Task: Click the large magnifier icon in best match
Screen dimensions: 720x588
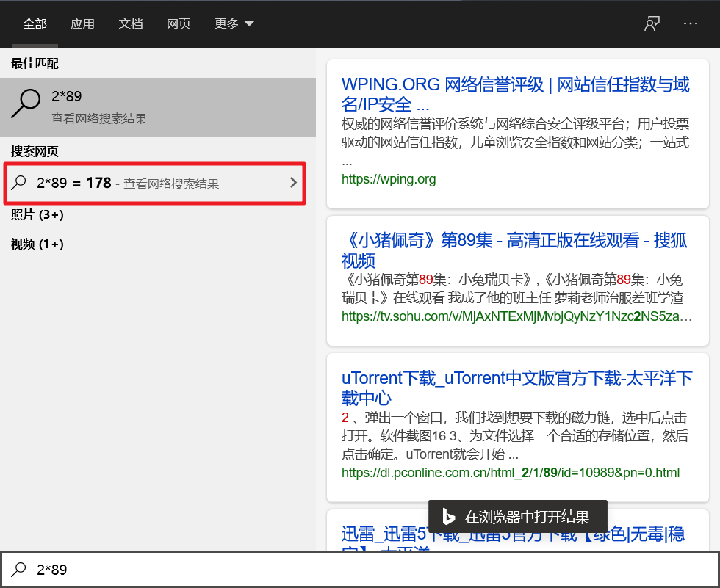Action: [26, 104]
